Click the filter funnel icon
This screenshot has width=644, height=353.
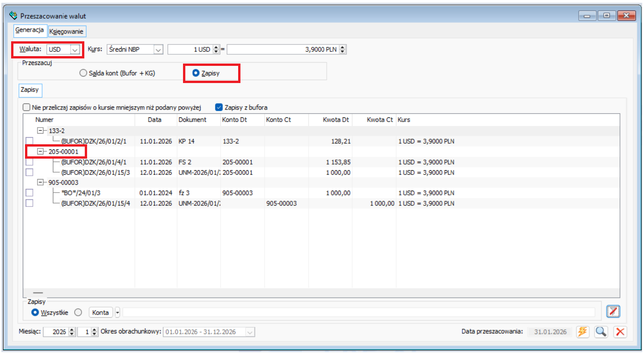click(x=613, y=312)
